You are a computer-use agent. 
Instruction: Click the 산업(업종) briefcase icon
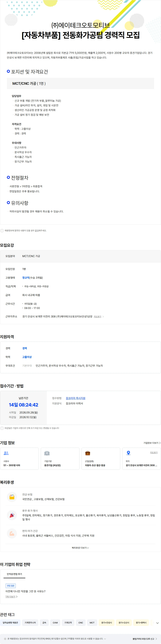click(88, 453)
